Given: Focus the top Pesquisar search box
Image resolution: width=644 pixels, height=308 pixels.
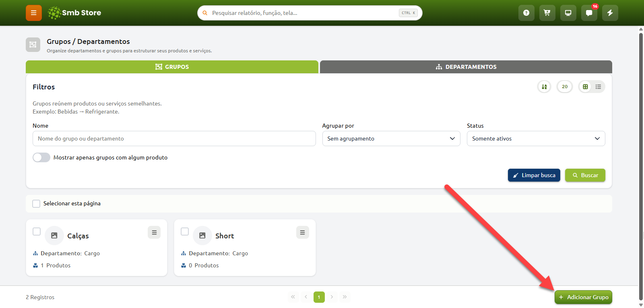Looking at the screenshot, I should 310,13.
